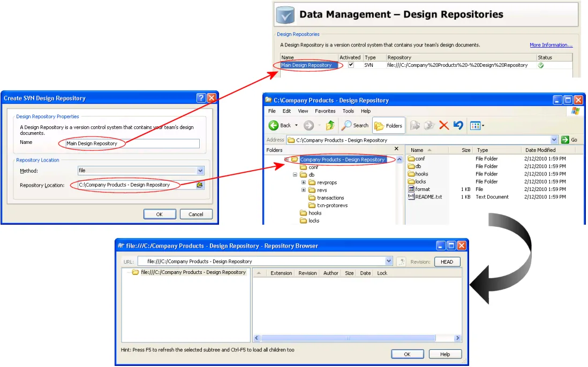Click Cancel in Create SVN Design Repository dialog
This screenshot has height=367, width=588.
pyautogui.click(x=196, y=214)
